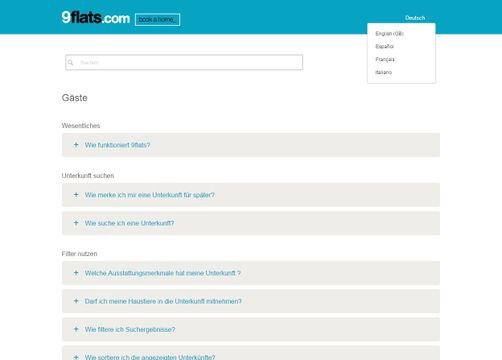Select Français language option

[385, 59]
